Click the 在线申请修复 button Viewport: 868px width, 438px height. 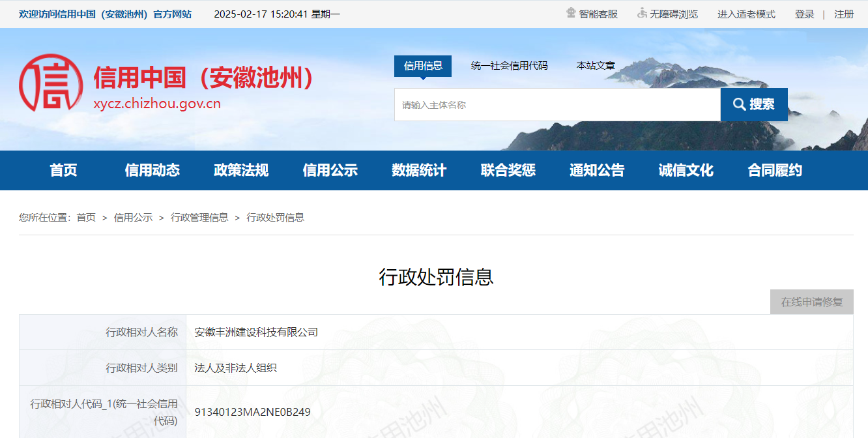[x=812, y=302]
